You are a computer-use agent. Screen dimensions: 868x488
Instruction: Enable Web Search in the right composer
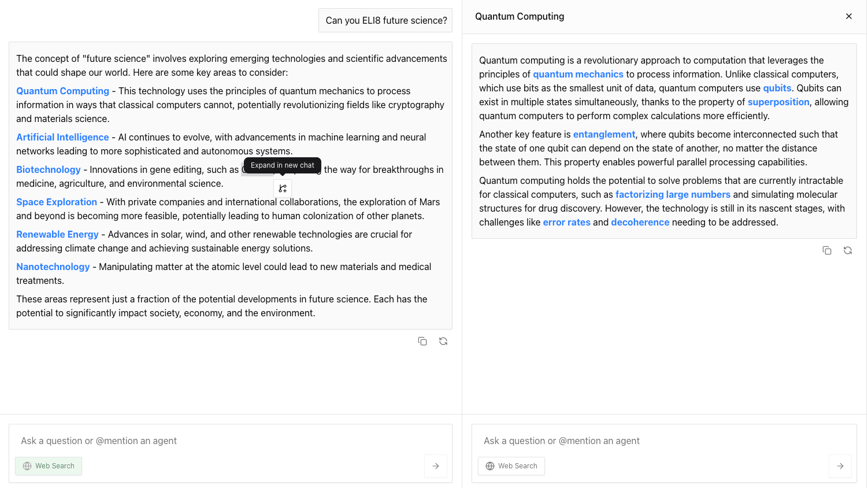(511, 466)
